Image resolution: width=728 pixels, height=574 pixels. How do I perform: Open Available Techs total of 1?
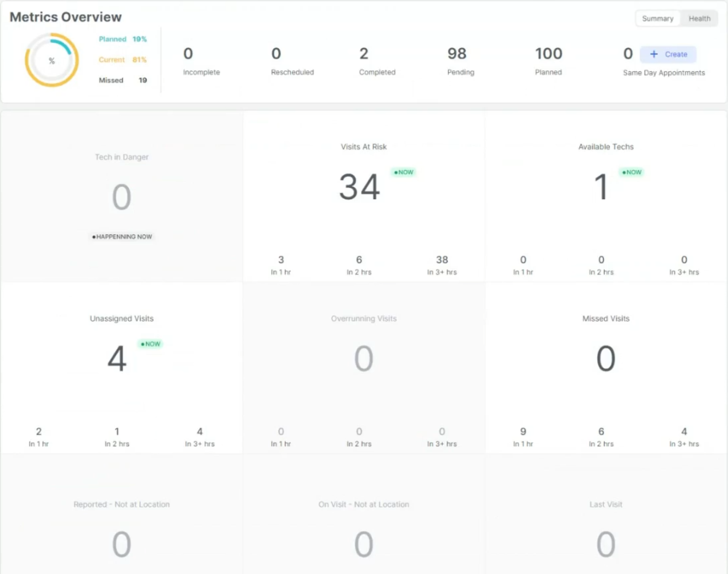point(601,187)
